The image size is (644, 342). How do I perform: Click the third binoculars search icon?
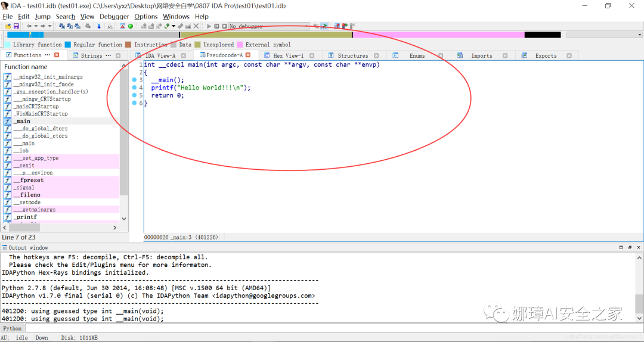tap(77, 26)
